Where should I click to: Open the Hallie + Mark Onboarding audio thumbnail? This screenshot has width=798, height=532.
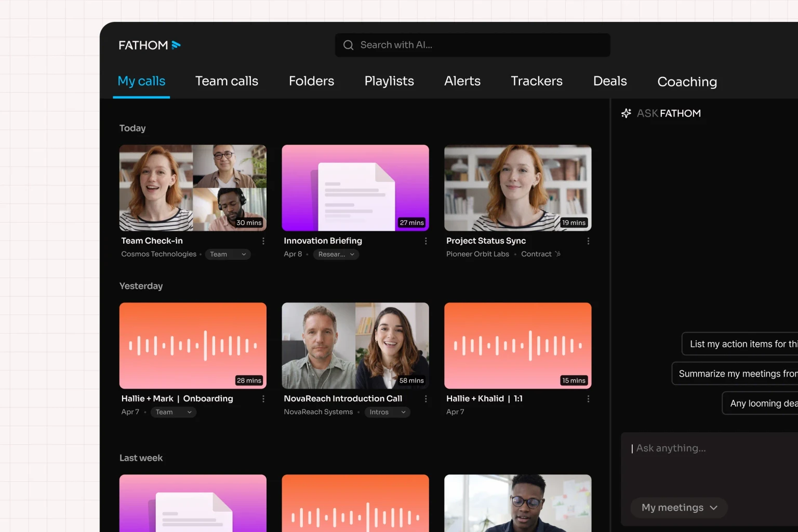(193, 345)
